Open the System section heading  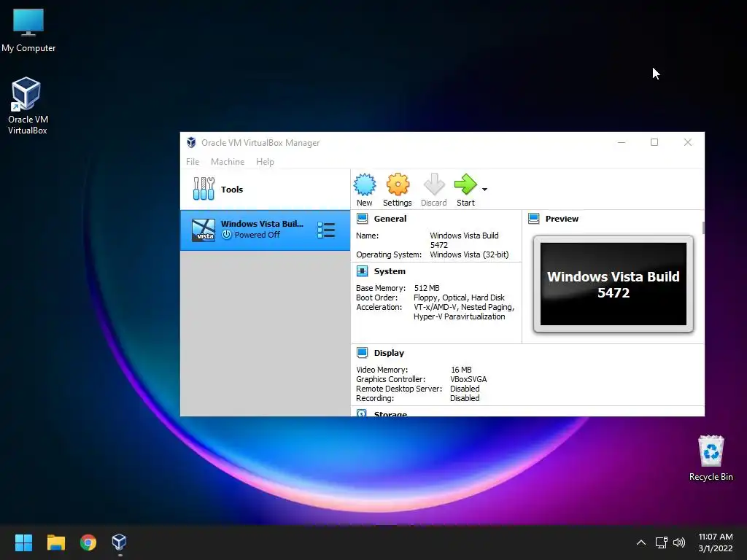tap(390, 271)
